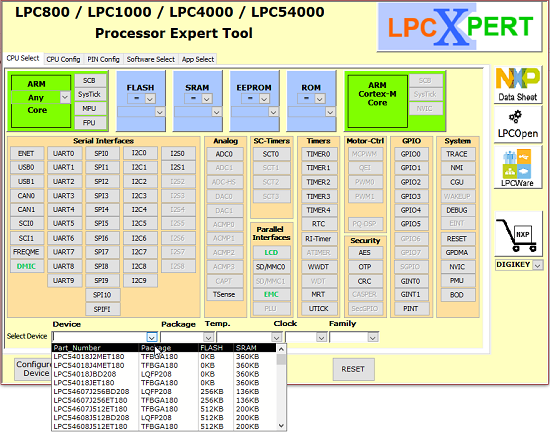
Task: Collapse the Device selection dropdown arrow
Action: coord(152,337)
